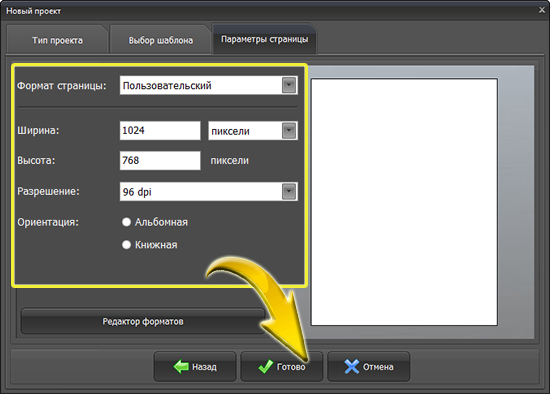
Task: Click the пиксели units combo box text
Action: [230, 131]
